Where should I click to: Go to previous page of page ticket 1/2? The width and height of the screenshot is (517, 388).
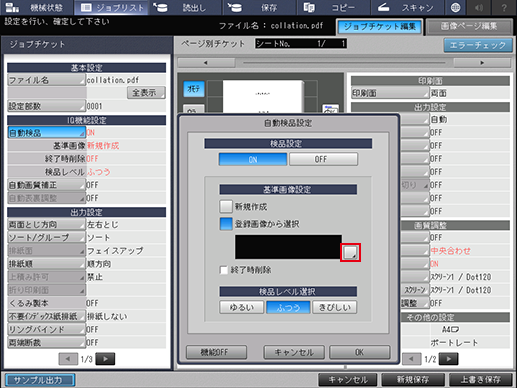[412, 359]
